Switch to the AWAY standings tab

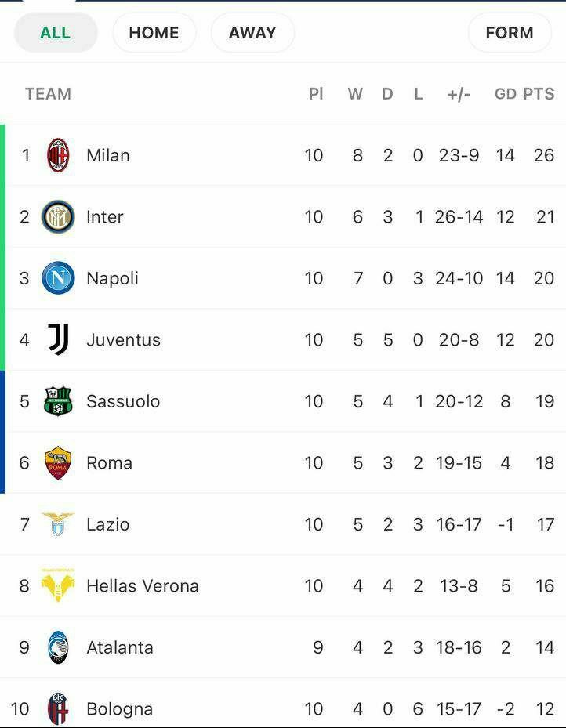[252, 33]
